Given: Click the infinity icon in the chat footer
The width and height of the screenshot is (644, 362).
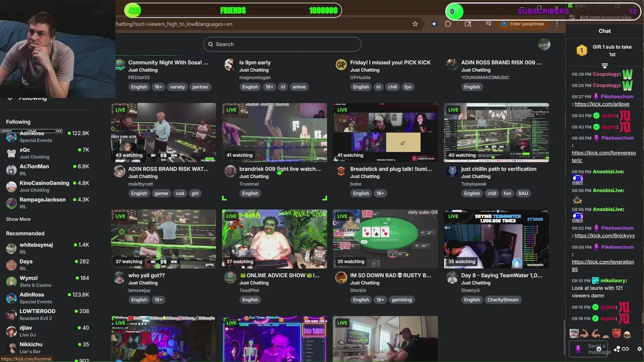Looking at the screenshot, I should pyautogui.click(x=625, y=349).
